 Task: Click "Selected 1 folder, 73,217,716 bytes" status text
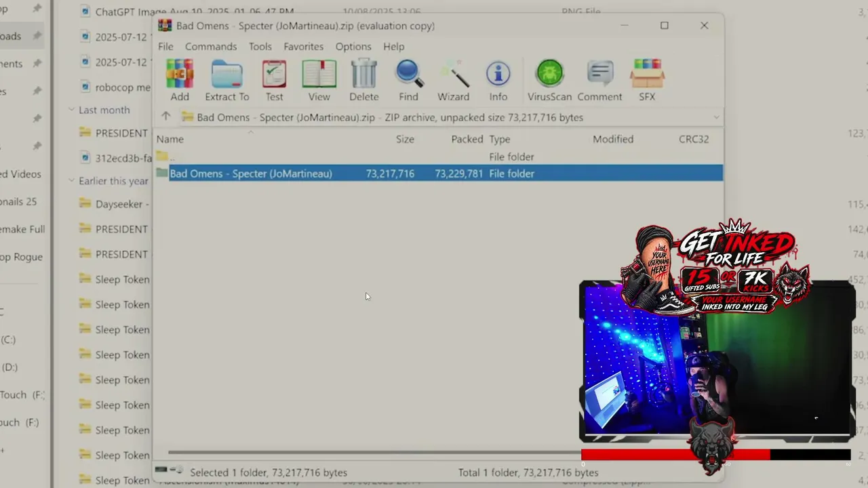point(269,472)
